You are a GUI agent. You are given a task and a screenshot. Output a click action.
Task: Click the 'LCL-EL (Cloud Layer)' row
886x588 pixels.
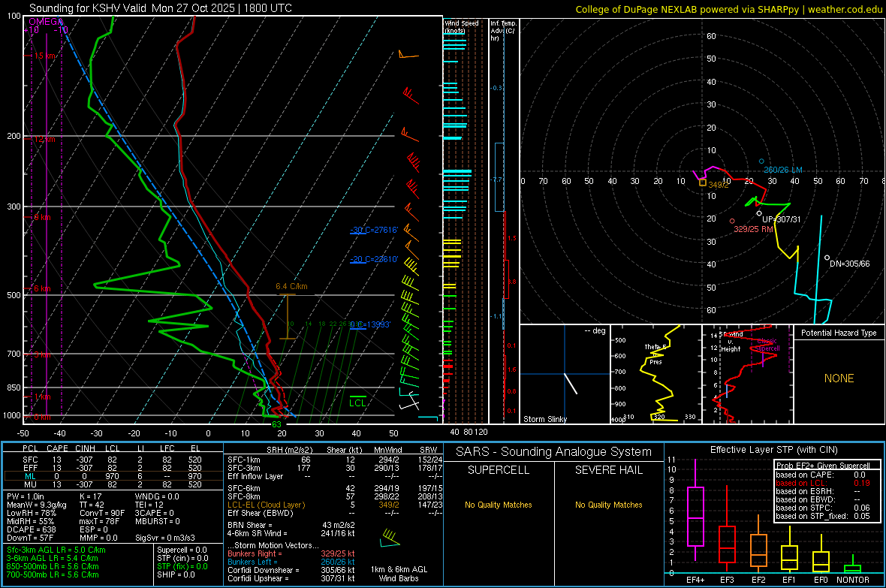[x=335, y=505]
